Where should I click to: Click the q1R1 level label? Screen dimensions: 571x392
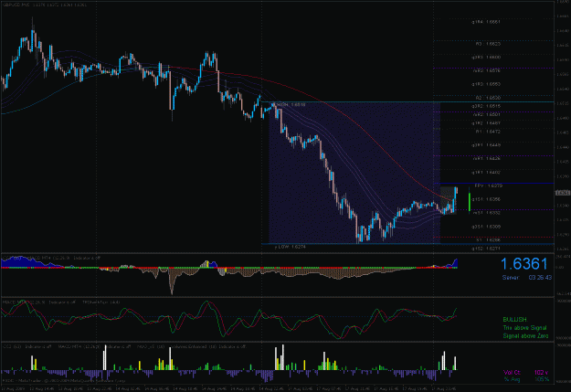pos(486,172)
